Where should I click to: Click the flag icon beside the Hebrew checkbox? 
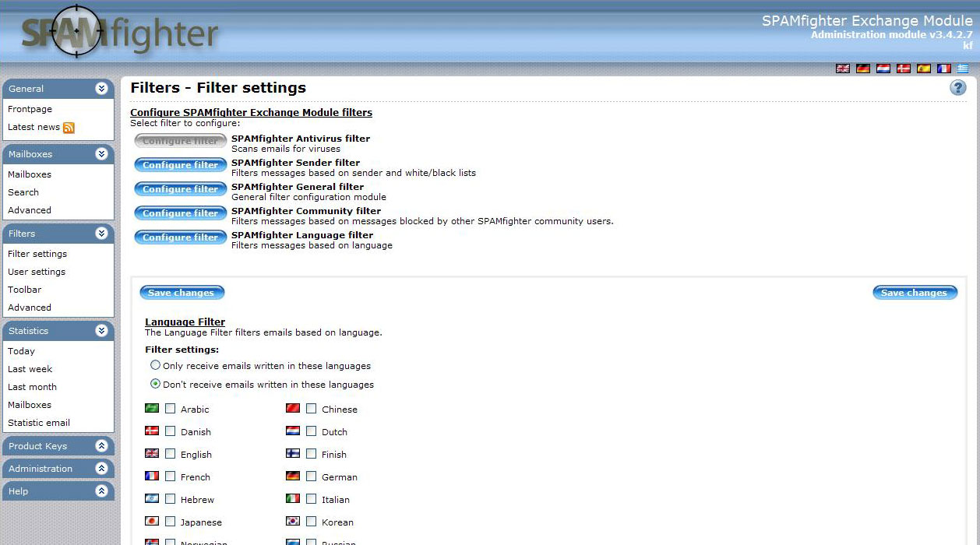click(152, 499)
